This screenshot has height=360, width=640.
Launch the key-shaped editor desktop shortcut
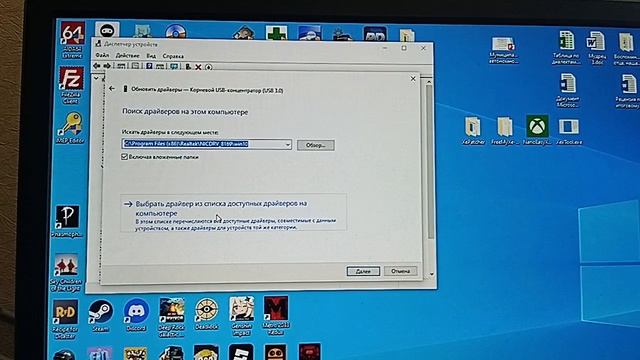click(71, 127)
